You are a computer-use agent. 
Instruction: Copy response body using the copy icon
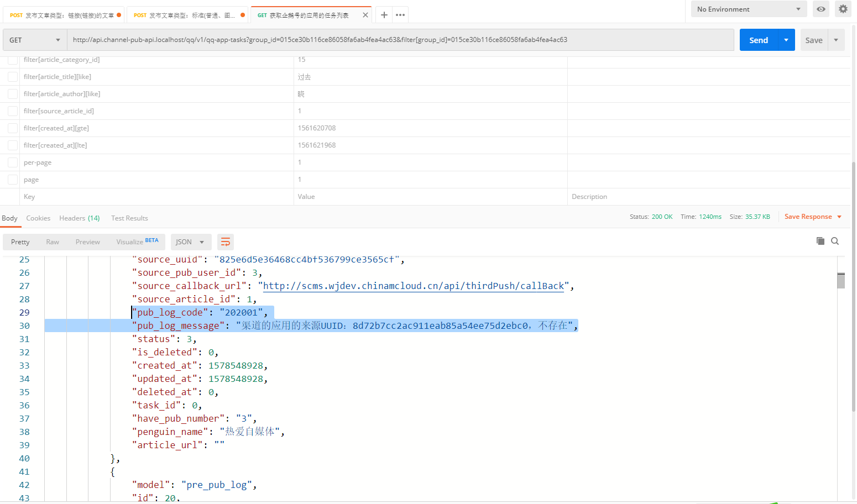click(x=821, y=241)
